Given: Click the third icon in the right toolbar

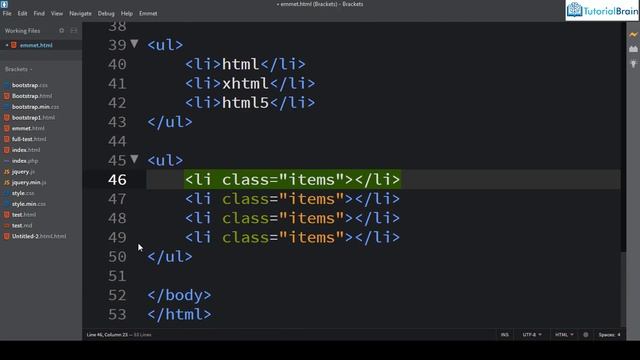Looking at the screenshot, I should point(633,64).
